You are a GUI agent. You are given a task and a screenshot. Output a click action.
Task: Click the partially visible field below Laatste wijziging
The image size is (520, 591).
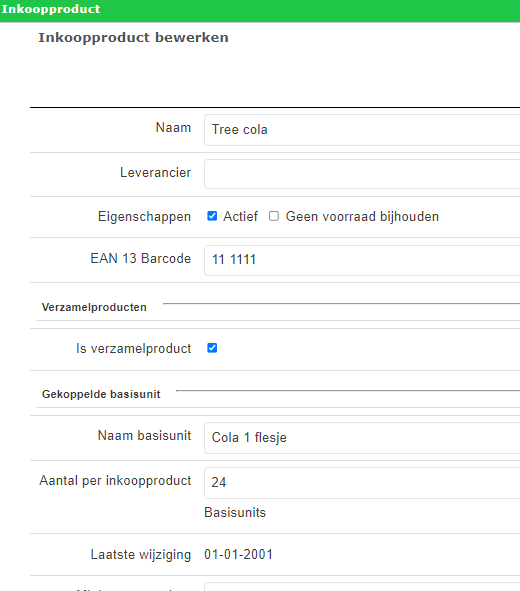(362, 587)
